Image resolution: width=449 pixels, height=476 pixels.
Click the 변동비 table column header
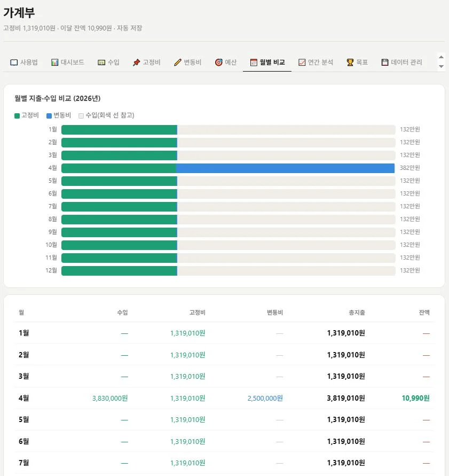coord(275,313)
